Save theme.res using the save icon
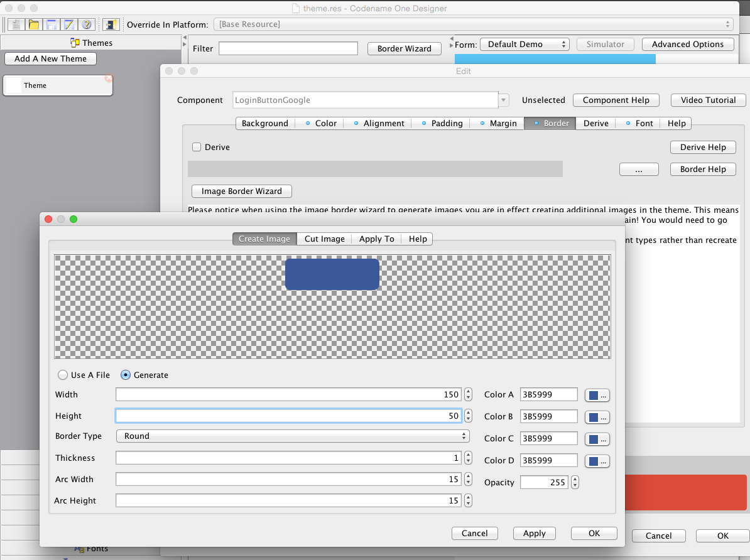Screen dimensions: 750x560 [x=51, y=24]
